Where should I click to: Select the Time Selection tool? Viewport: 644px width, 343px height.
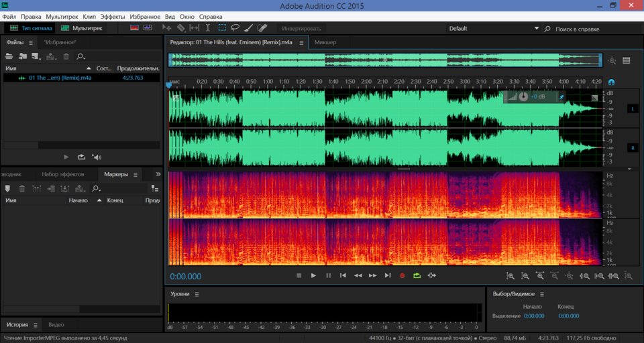click(208, 28)
